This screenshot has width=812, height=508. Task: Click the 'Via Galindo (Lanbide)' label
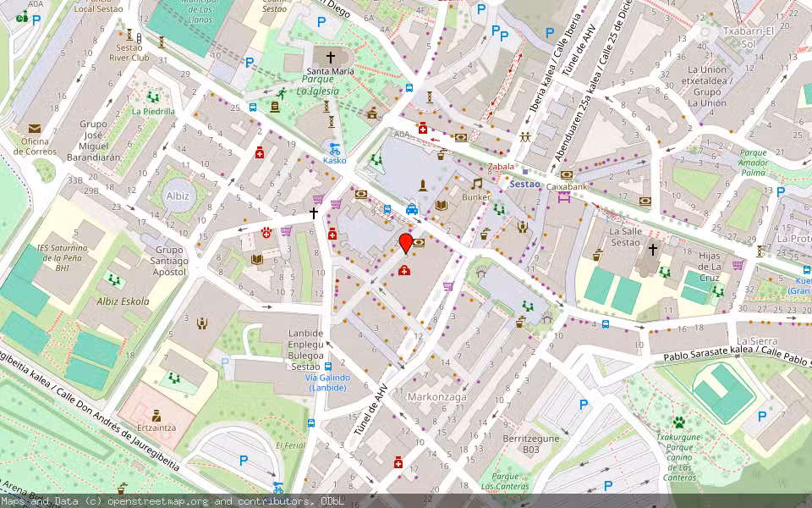point(327,383)
